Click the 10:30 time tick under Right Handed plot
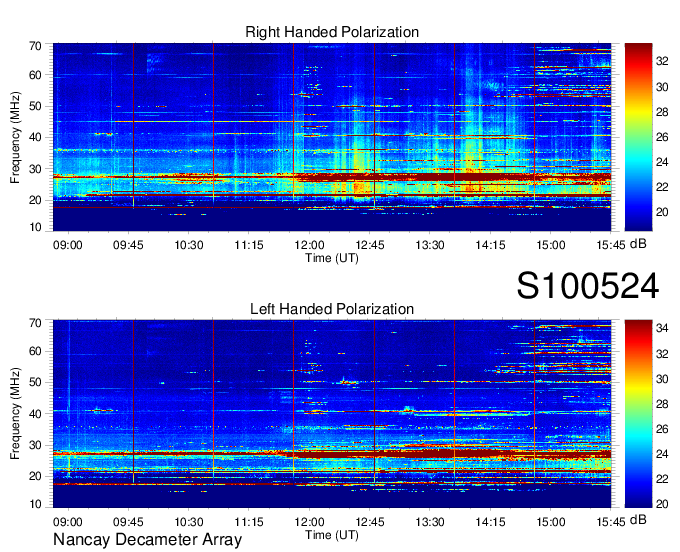The width and height of the screenshot is (680, 552). pyautogui.click(x=189, y=245)
